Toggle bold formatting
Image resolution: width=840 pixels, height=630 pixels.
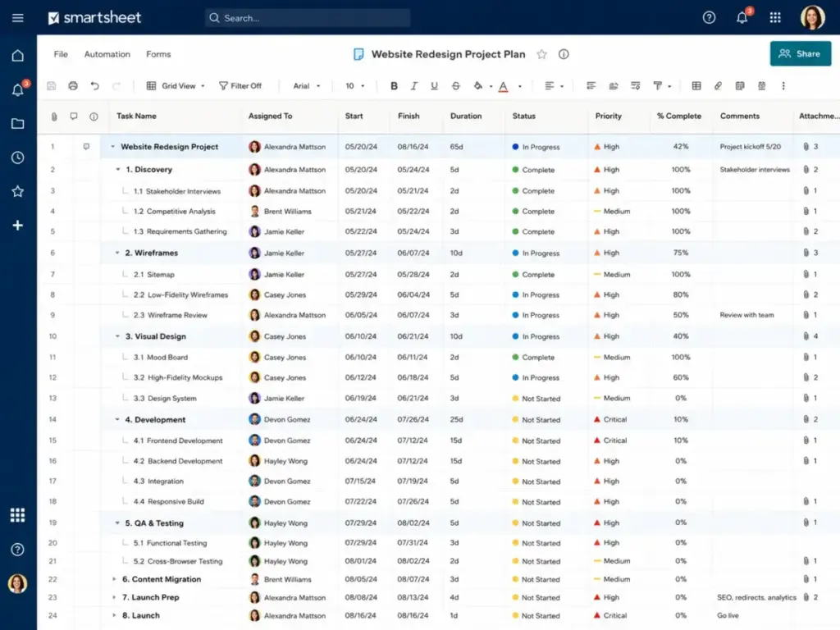394,85
